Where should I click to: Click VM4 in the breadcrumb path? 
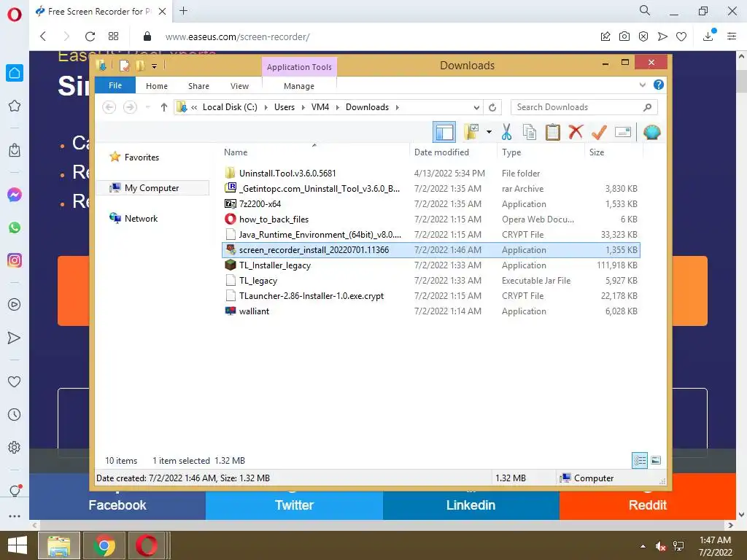[320, 107]
